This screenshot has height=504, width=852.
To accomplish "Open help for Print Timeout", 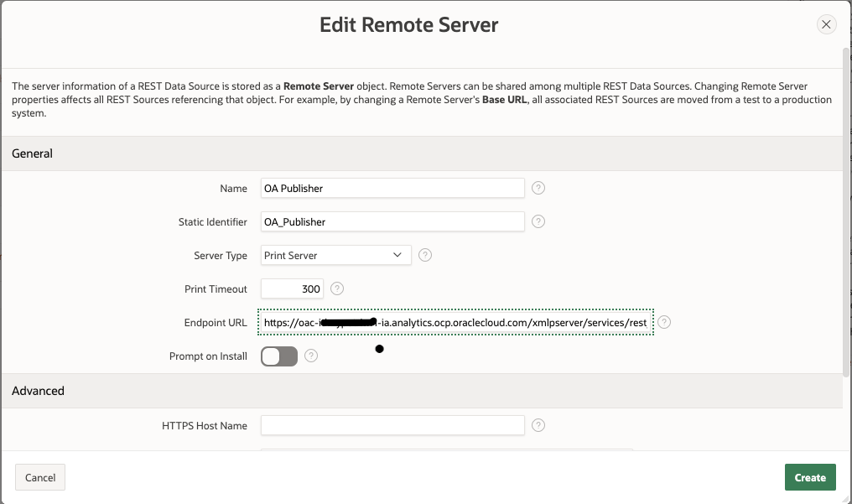I will 336,288.
